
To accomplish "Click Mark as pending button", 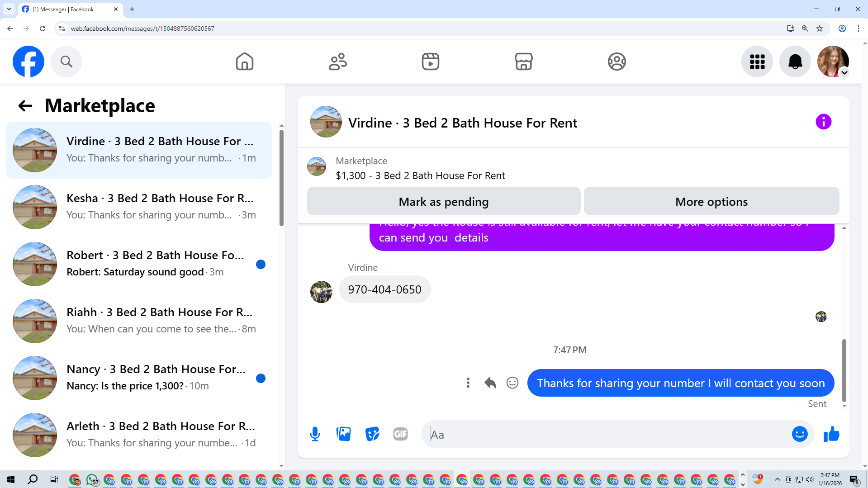I will pos(444,201).
